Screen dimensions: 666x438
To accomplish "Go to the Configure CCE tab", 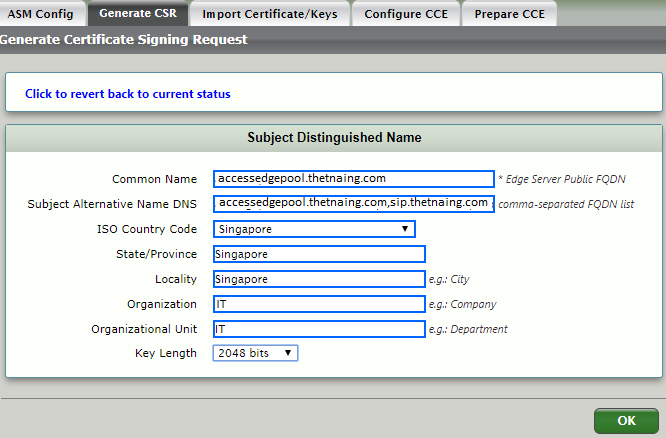I will [406, 14].
